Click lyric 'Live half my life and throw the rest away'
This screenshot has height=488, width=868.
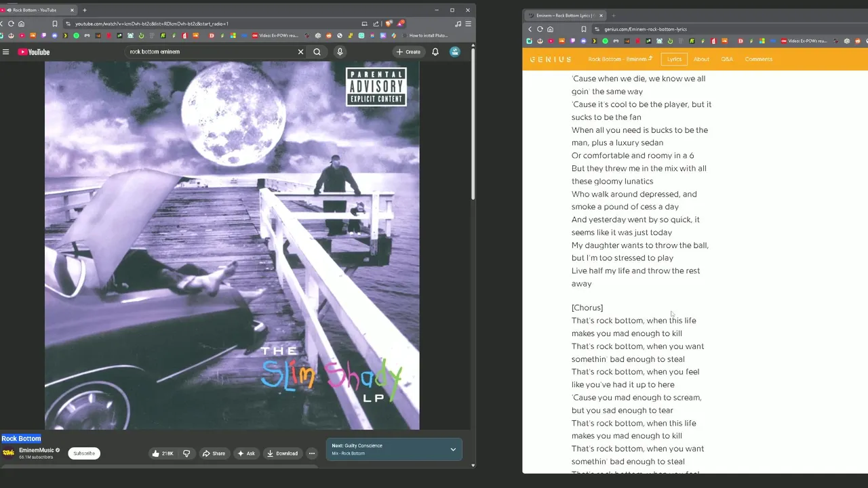pyautogui.click(x=635, y=277)
